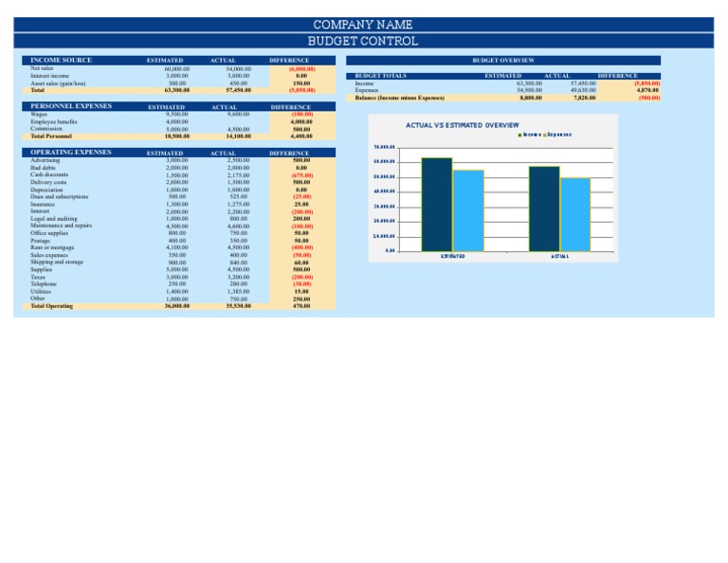This screenshot has width=728, height=563.
Task: Click income Total estimated 63,300.00 in Income Source table
Action: pyautogui.click(x=177, y=90)
